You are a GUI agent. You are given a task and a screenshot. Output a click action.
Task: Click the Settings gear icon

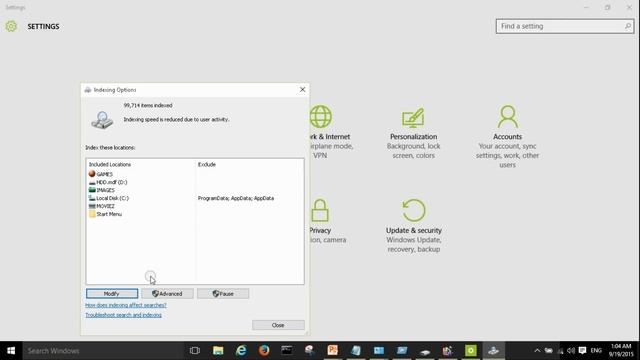click(x=11, y=27)
